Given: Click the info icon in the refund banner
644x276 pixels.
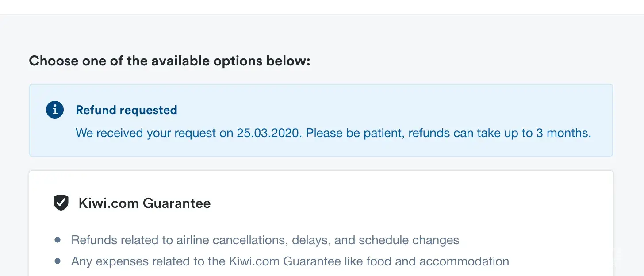Looking at the screenshot, I should pyautogui.click(x=54, y=110).
